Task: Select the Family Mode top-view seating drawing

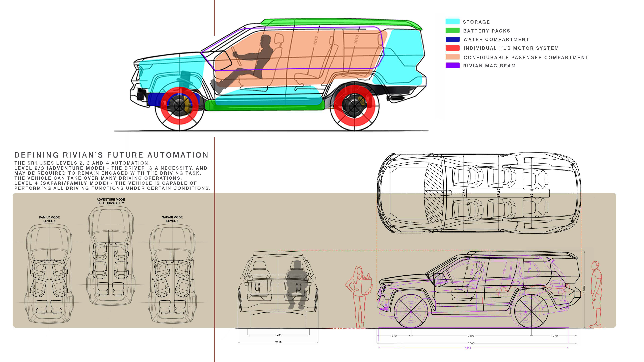Action: click(x=49, y=274)
